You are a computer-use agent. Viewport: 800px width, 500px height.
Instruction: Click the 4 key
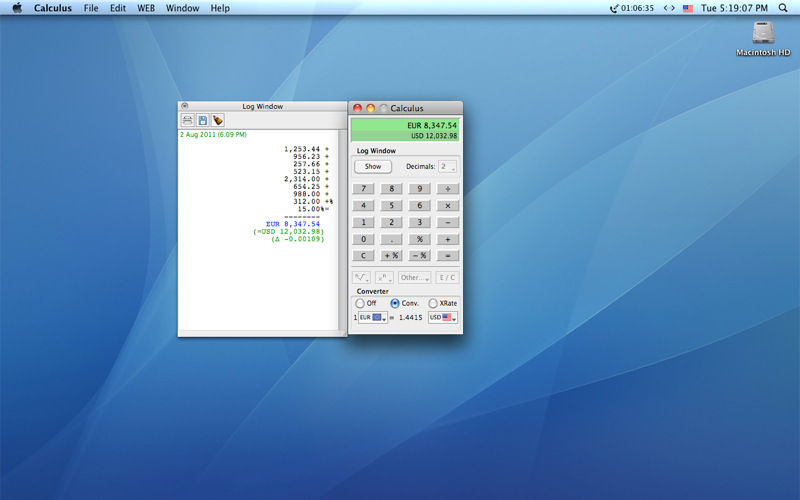pos(363,206)
